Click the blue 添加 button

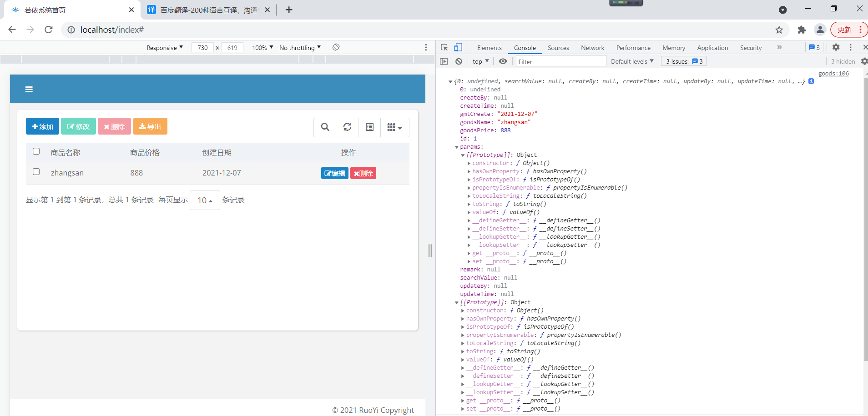tap(42, 126)
